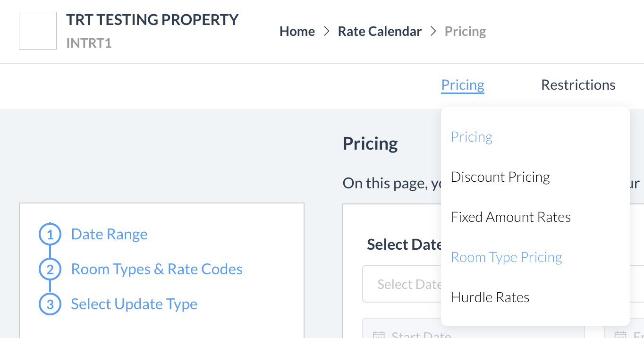
Task: Click Room Types & Rate Codes step
Action: [156, 269]
